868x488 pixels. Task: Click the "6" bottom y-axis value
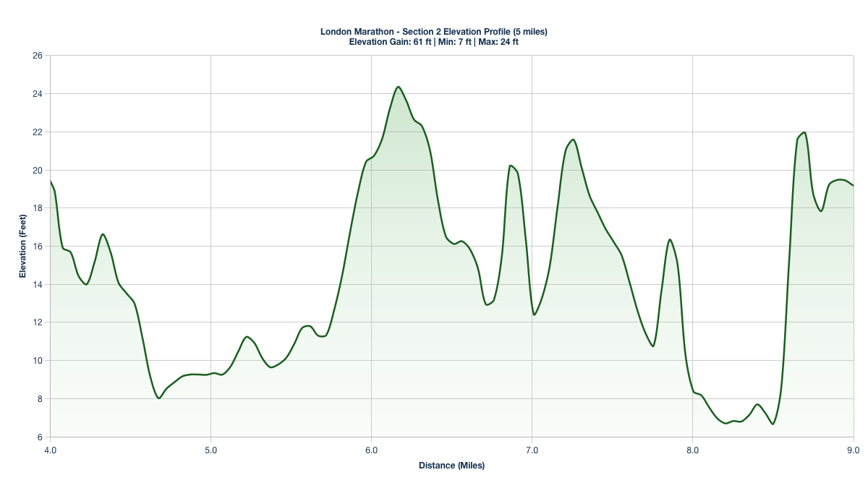coord(40,437)
